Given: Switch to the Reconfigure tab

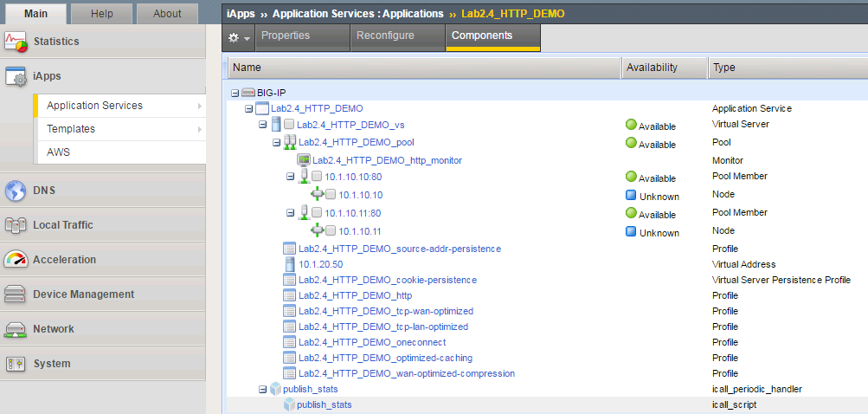Looking at the screenshot, I should point(385,36).
